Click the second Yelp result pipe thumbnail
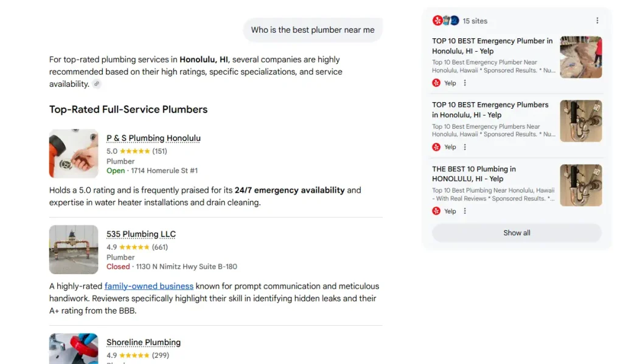 click(580, 121)
